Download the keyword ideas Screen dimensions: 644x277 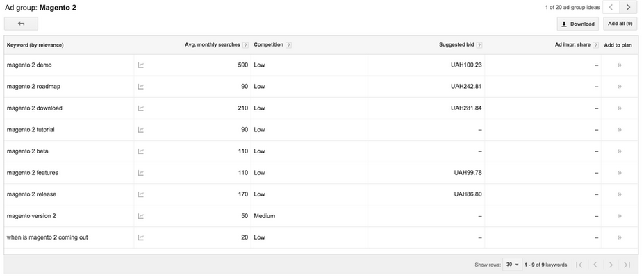pos(578,24)
